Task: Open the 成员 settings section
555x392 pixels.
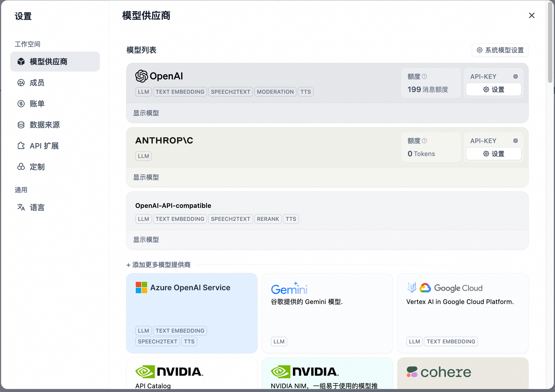Action: click(55, 83)
